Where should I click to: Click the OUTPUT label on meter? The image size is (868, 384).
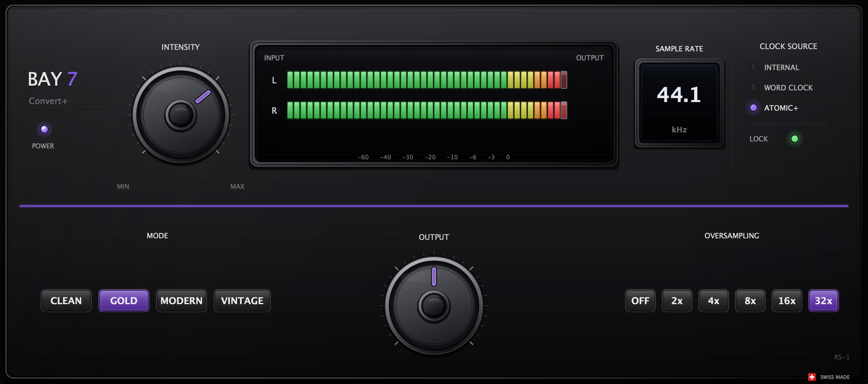[590, 58]
